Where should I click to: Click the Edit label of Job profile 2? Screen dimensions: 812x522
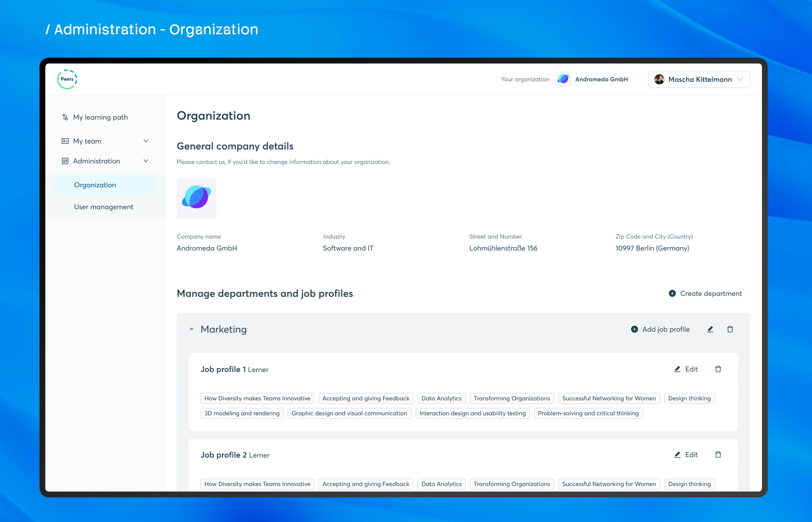pos(691,455)
